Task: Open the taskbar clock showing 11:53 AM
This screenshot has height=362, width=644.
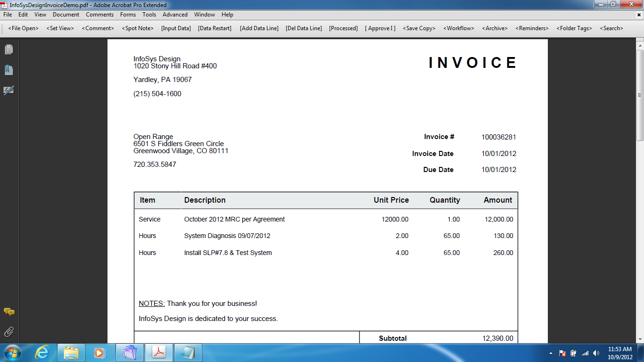Action: click(620, 353)
